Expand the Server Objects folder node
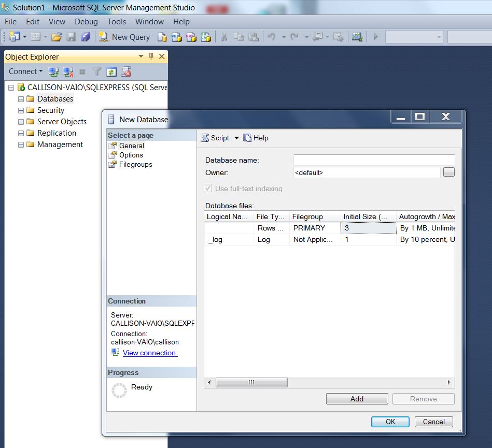 click(21, 122)
